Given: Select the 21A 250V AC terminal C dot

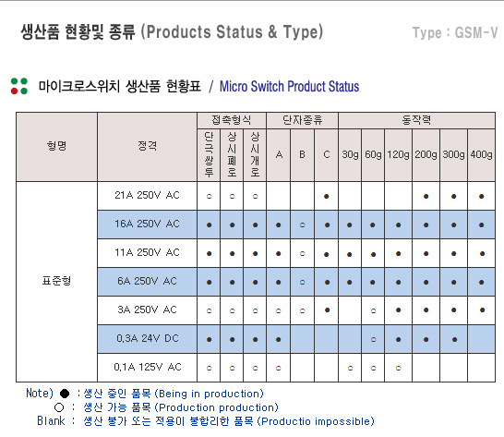Looking at the screenshot, I should pos(326,196).
